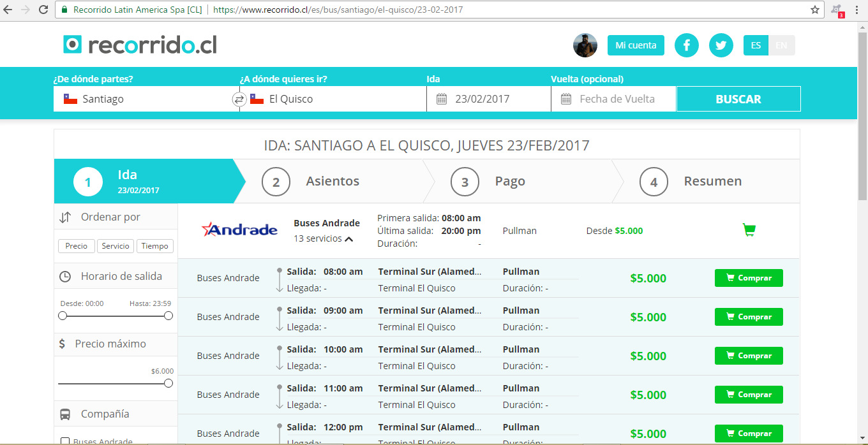Screen dimensions: 868x445
Task: Click the swap origin and destination icon
Action: 239,99
